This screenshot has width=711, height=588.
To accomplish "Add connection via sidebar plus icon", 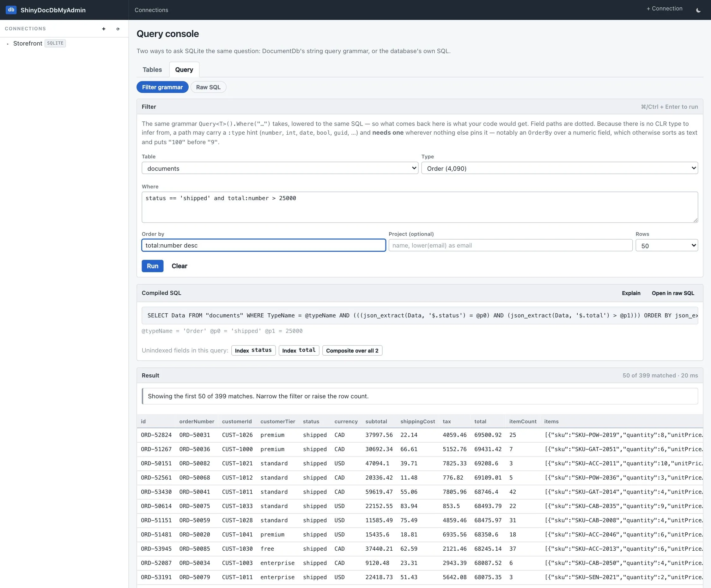I will click(104, 29).
